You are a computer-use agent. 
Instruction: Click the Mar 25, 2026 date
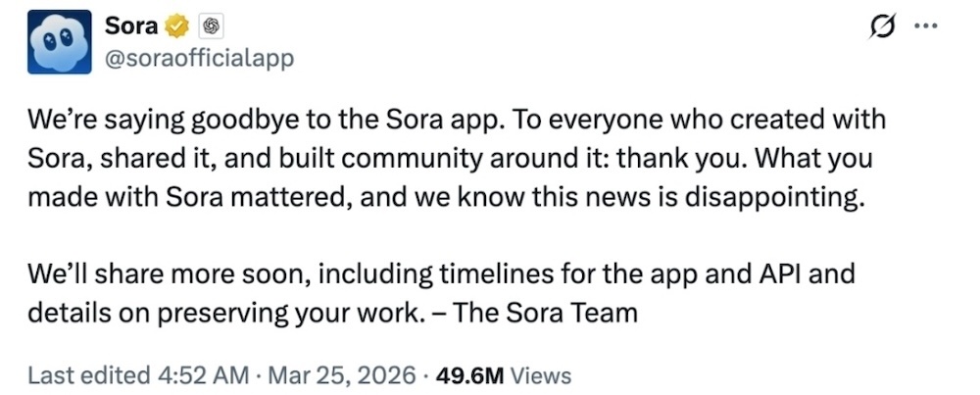tap(341, 375)
